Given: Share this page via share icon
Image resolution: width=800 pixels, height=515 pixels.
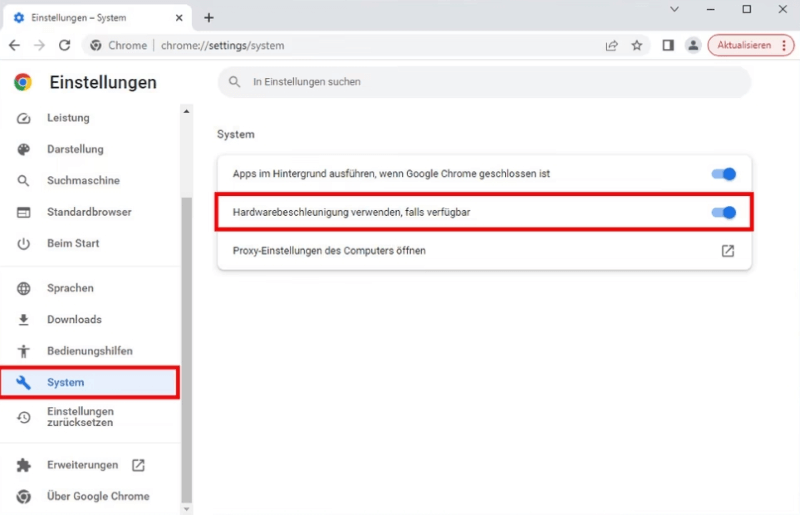Looking at the screenshot, I should [x=612, y=45].
